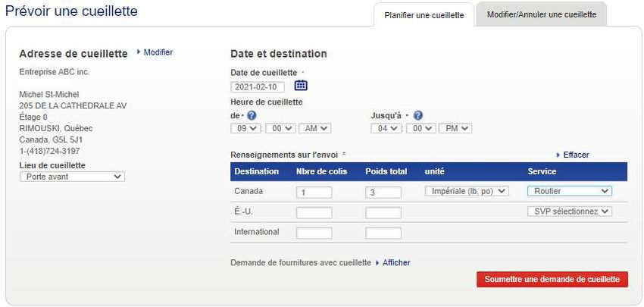Viewport: 644px width, 307px height.
Task: Open start minutes dropdown under 'de'
Action: [280, 128]
